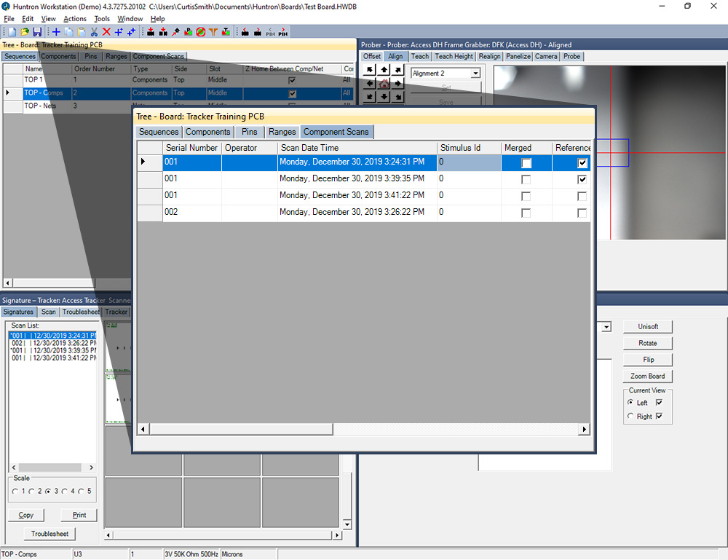Cut using the scissors toolbar icon

pos(94,31)
